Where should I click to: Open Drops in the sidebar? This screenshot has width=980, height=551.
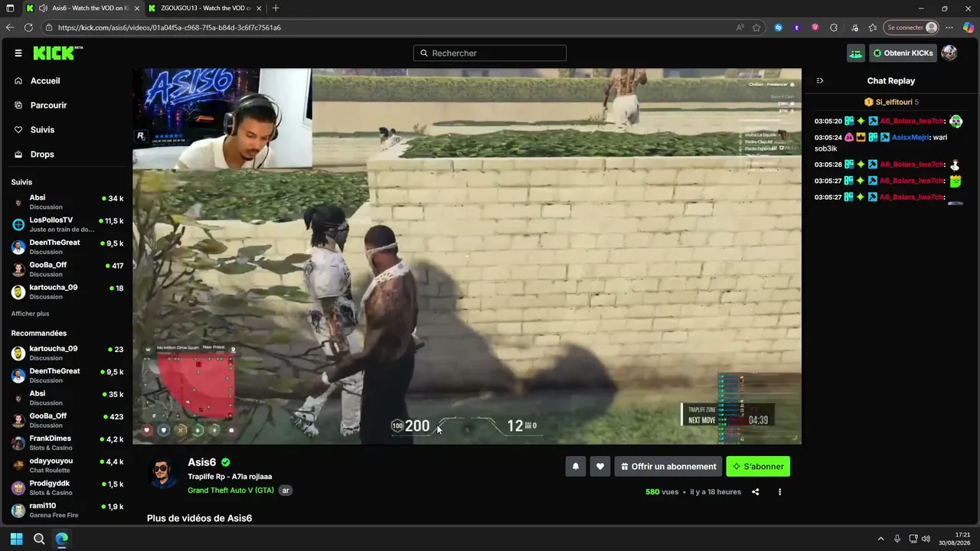(x=42, y=155)
